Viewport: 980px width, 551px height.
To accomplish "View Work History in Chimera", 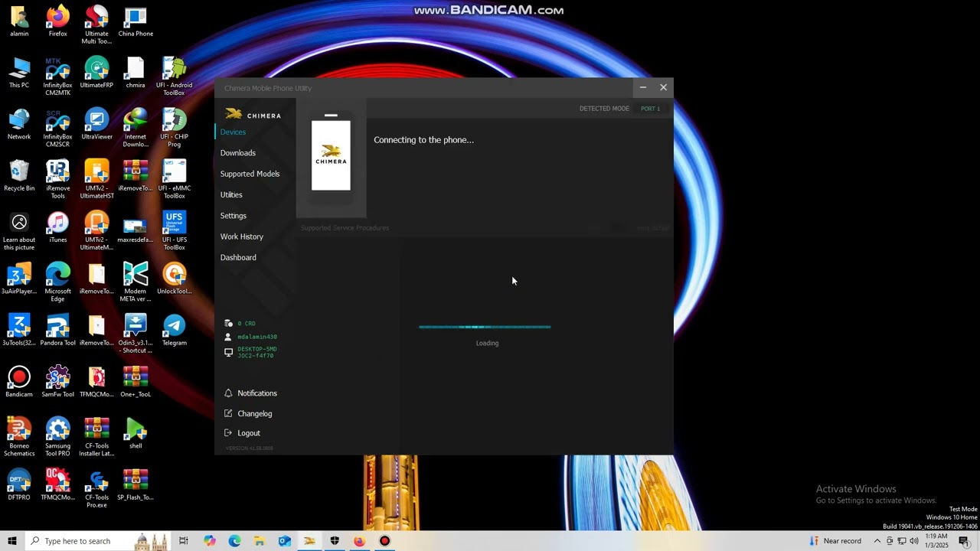I will [242, 236].
